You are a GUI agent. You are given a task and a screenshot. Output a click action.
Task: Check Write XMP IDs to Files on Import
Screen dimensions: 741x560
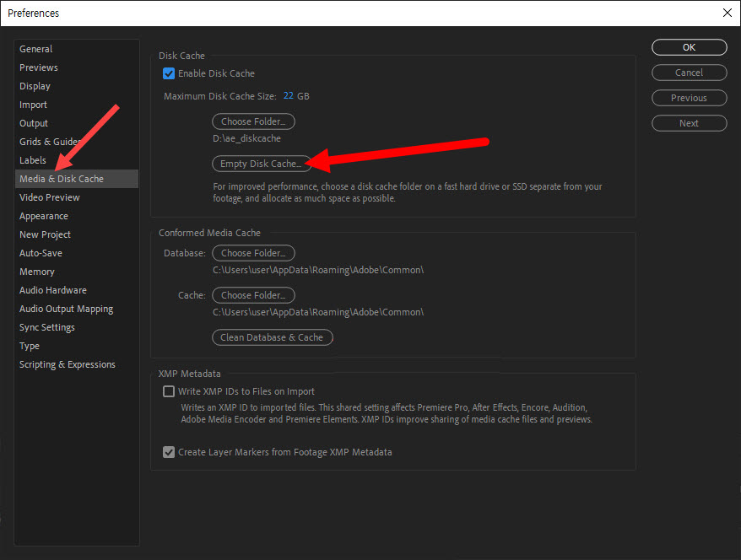click(169, 391)
